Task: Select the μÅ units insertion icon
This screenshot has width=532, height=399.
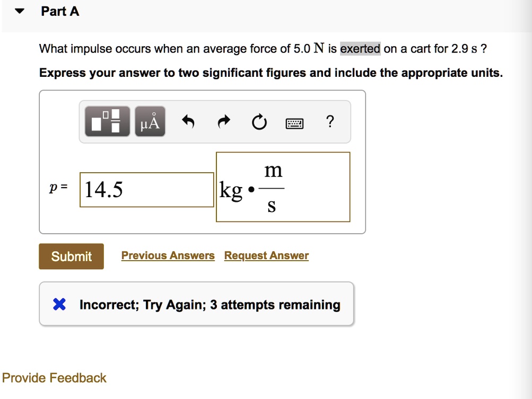Action: pos(149,121)
